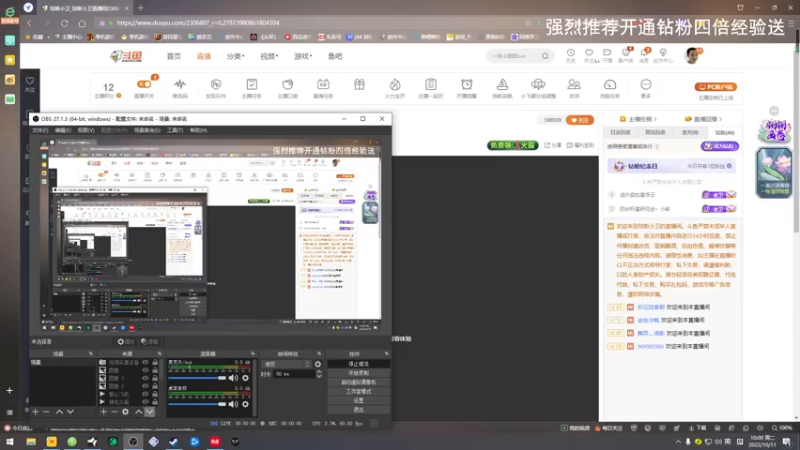800x450 pixels.
Task: Click the search magnifier icon in Douyu header
Action: (545, 56)
